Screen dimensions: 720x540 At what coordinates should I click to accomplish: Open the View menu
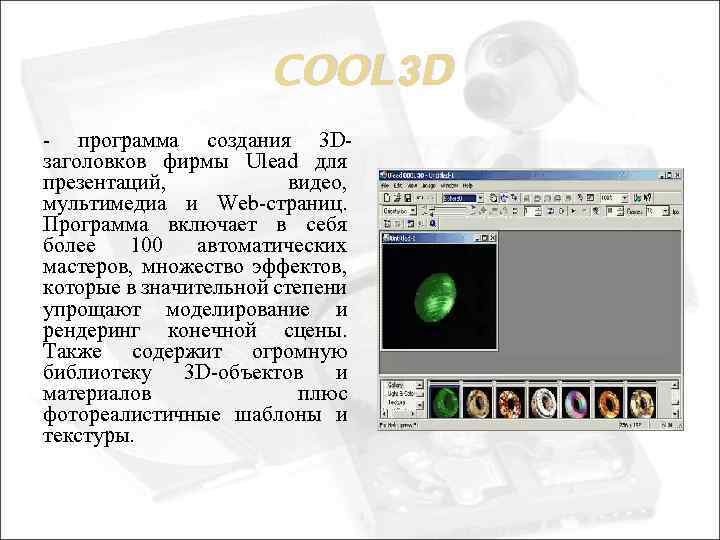pyautogui.click(x=412, y=186)
